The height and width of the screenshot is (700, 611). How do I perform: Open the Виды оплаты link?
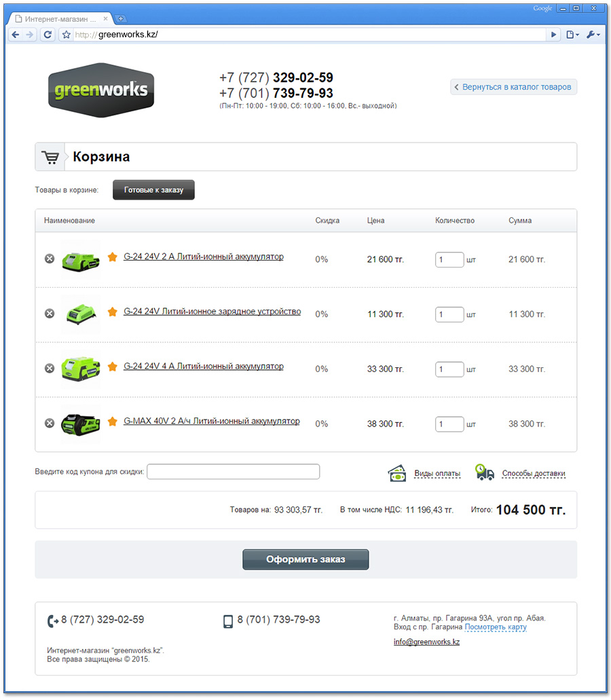437,474
